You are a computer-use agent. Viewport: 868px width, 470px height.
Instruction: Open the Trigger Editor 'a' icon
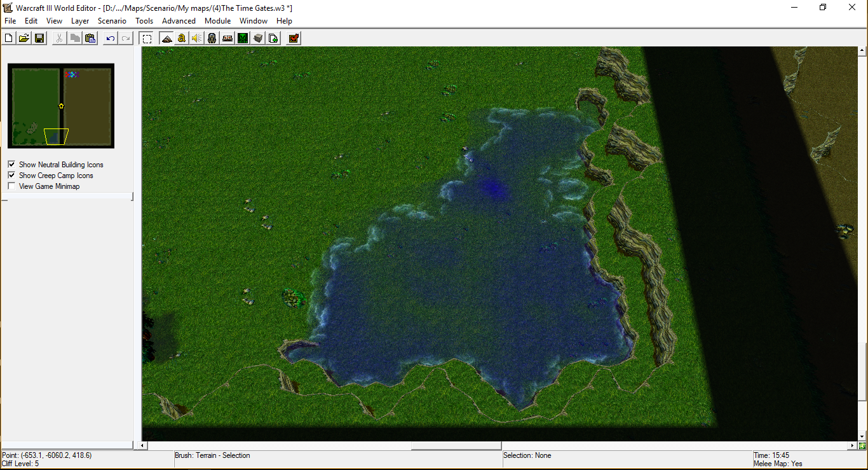coord(182,38)
